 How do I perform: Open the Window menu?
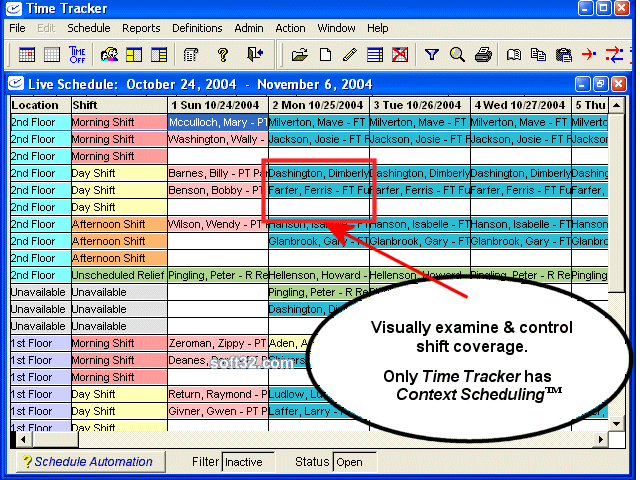pos(336,28)
